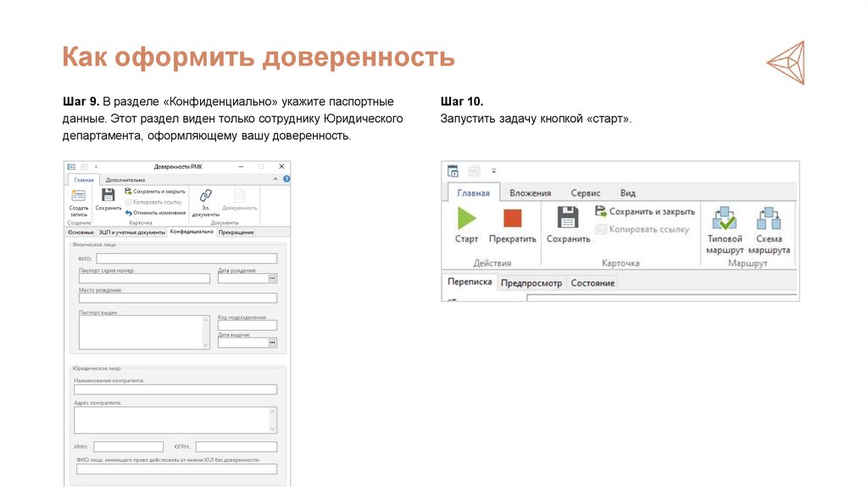Open Типовой маршрут icon
The height and width of the screenshot is (487, 868).
pos(724,218)
